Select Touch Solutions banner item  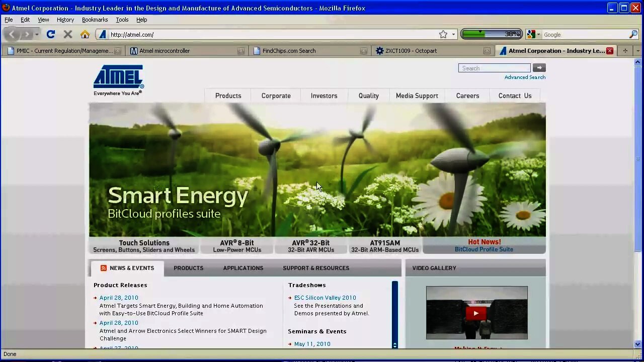[144, 246]
